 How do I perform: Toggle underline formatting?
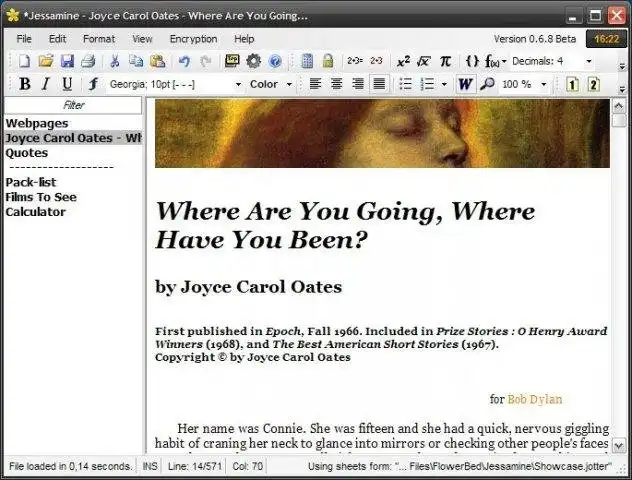[67, 84]
